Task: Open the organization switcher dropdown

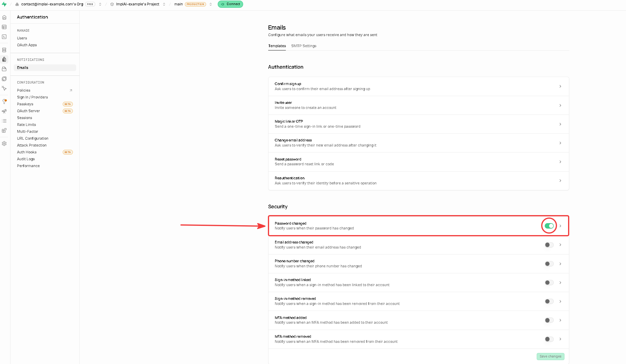Action: pos(100,4)
